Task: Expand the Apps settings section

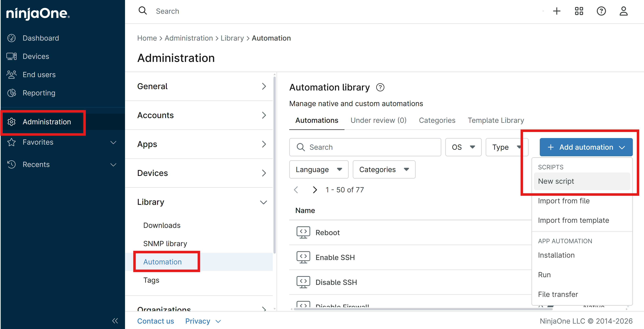Action: 202,144
